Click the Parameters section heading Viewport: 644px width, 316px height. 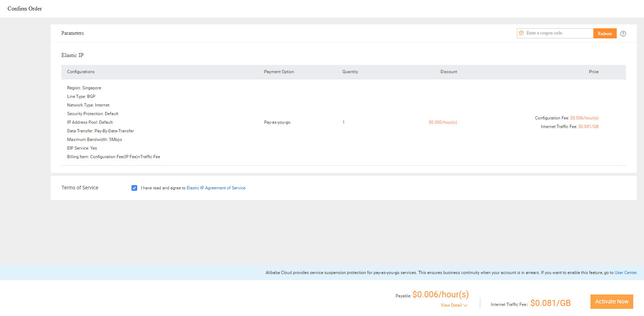pos(73,33)
